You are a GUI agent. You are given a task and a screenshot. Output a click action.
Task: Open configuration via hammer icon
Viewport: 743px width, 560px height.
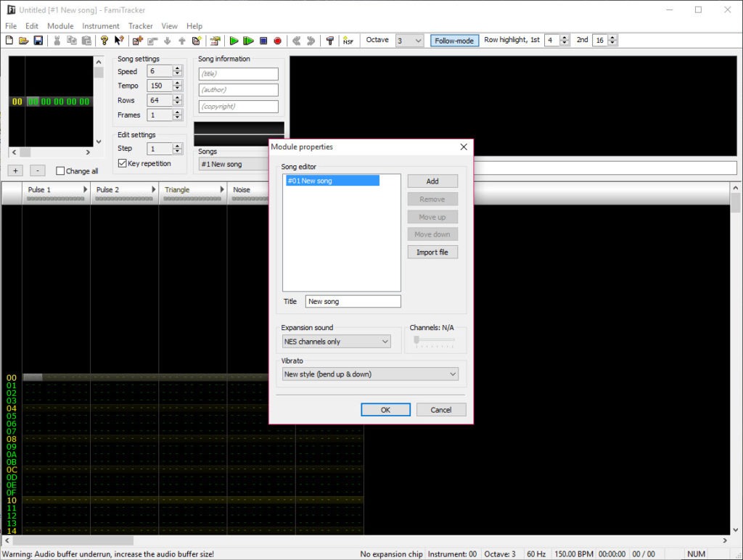330,41
